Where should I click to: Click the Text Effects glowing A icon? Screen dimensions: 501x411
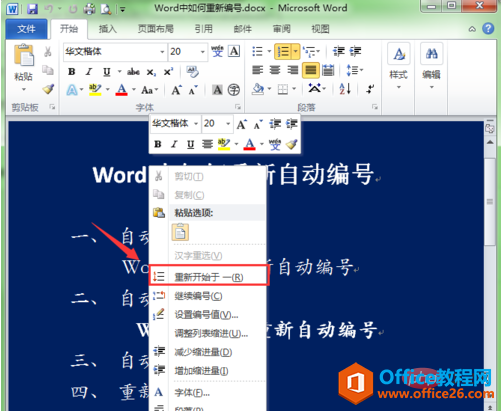pos(72,90)
